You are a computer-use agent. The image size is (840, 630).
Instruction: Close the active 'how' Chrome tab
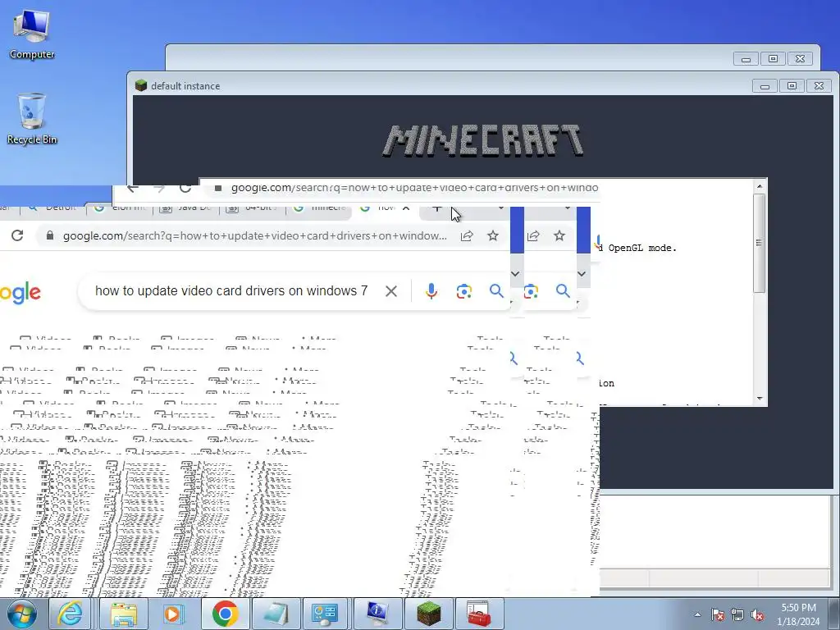click(406, 208)
